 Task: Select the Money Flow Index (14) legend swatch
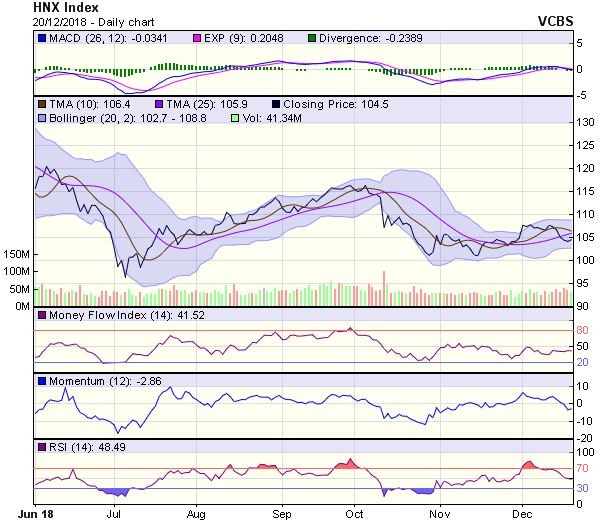41,316
